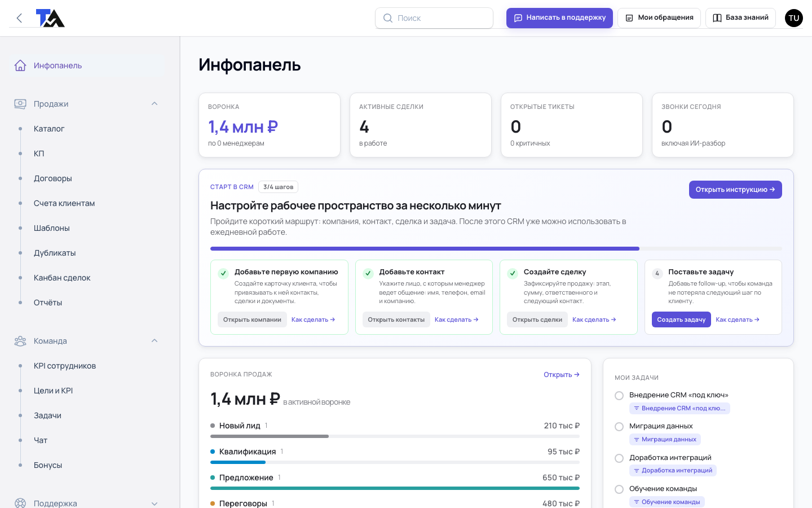
Task: Click Создать задачу button
Action: [681, 319]
